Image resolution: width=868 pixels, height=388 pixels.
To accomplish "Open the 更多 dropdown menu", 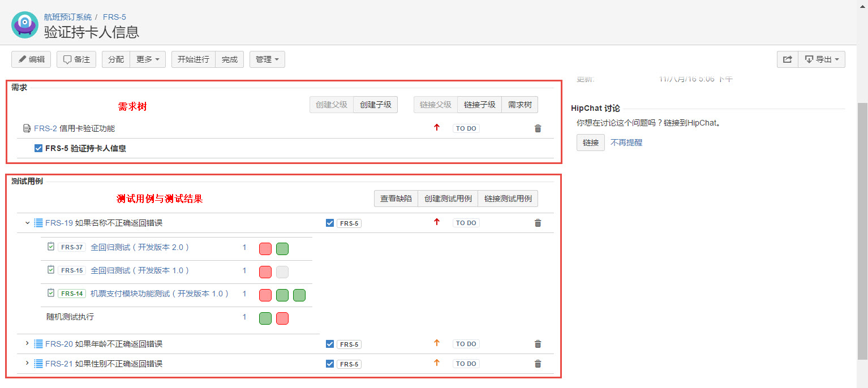I will [148, 59].
